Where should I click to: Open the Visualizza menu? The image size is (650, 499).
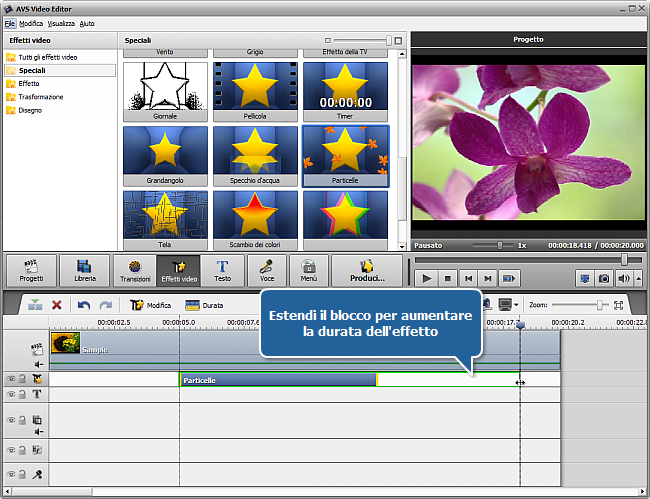[x=63, y=22]
